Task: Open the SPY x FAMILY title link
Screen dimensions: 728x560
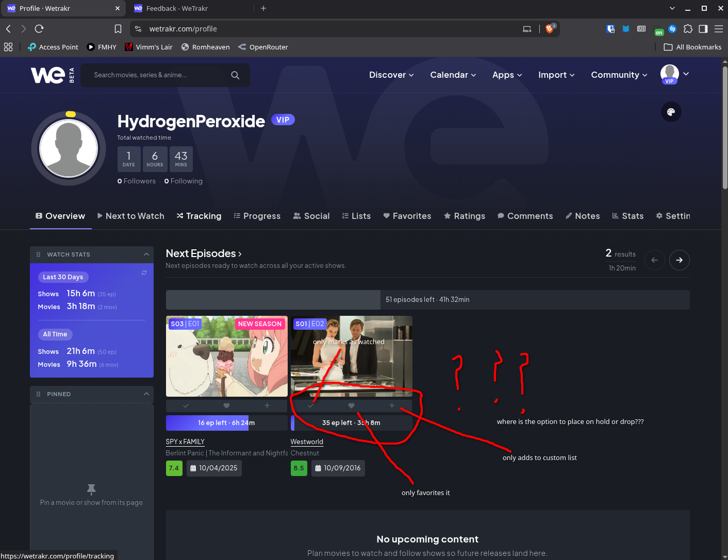Action: (x=185, y=442)
